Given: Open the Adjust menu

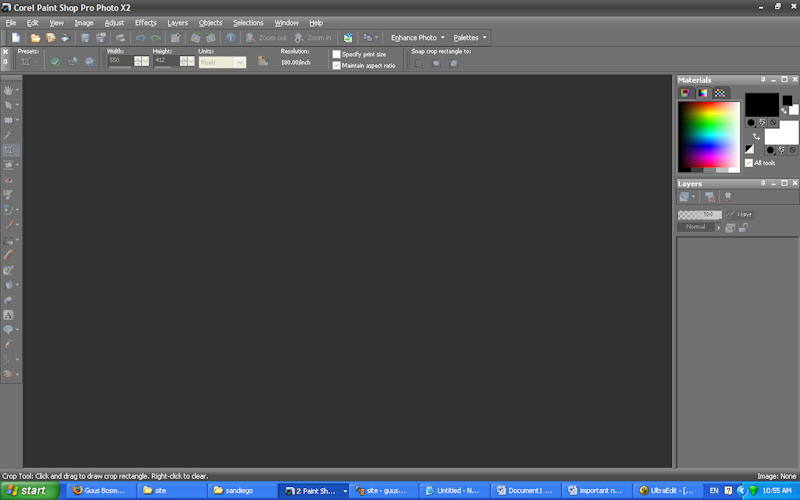Looking at the screenshot, I should [114, 23].
